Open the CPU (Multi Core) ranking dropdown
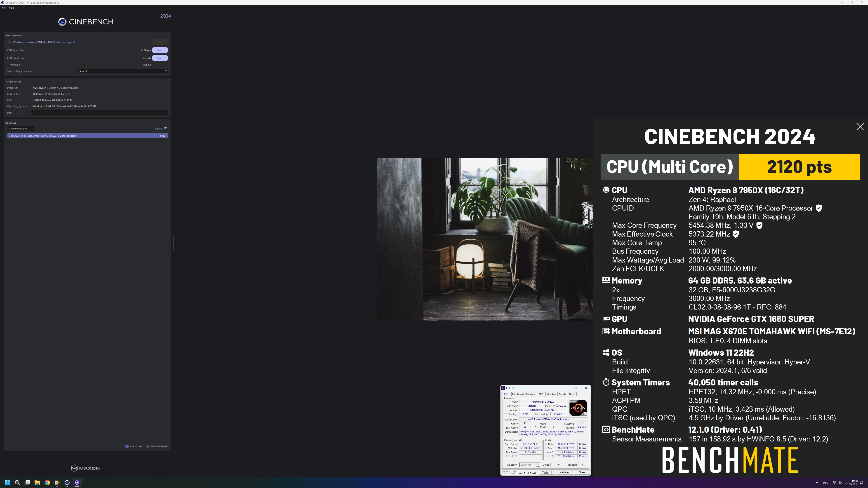 (21, 128)
